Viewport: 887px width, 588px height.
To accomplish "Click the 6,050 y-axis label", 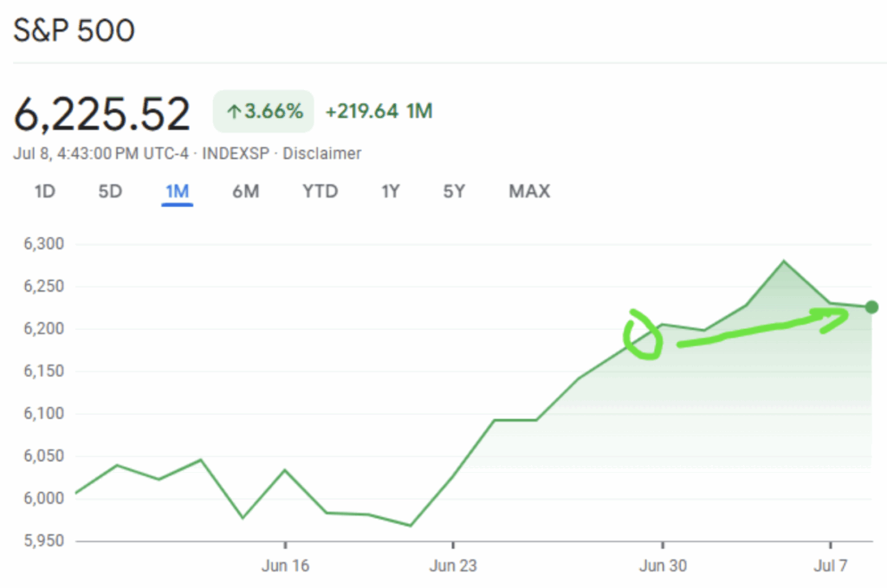I will (x=43, y=456).
